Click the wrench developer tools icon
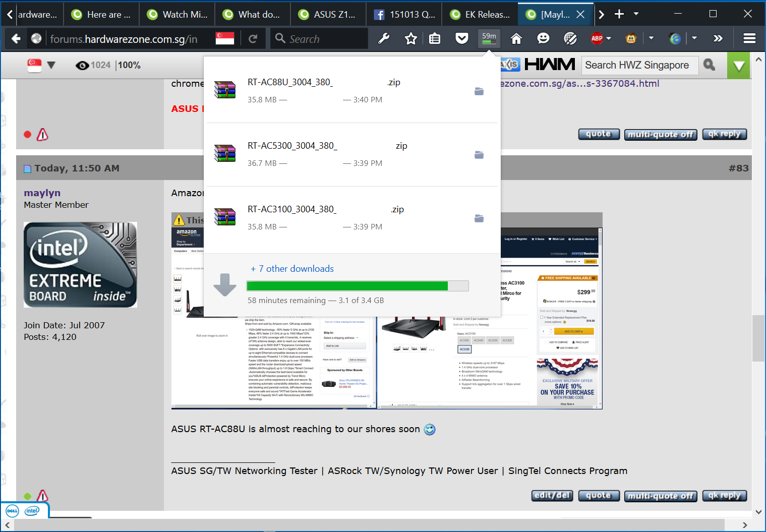 [384, 38]
